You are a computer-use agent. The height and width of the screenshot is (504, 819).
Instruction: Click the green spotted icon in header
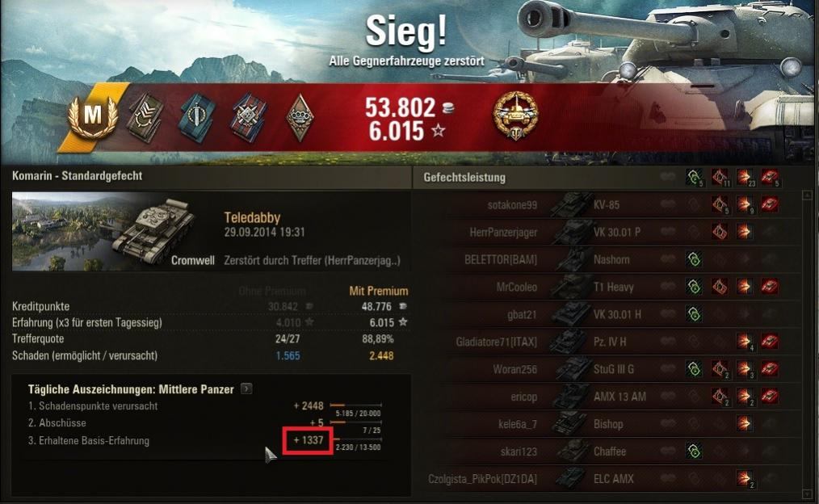[694, 178]
